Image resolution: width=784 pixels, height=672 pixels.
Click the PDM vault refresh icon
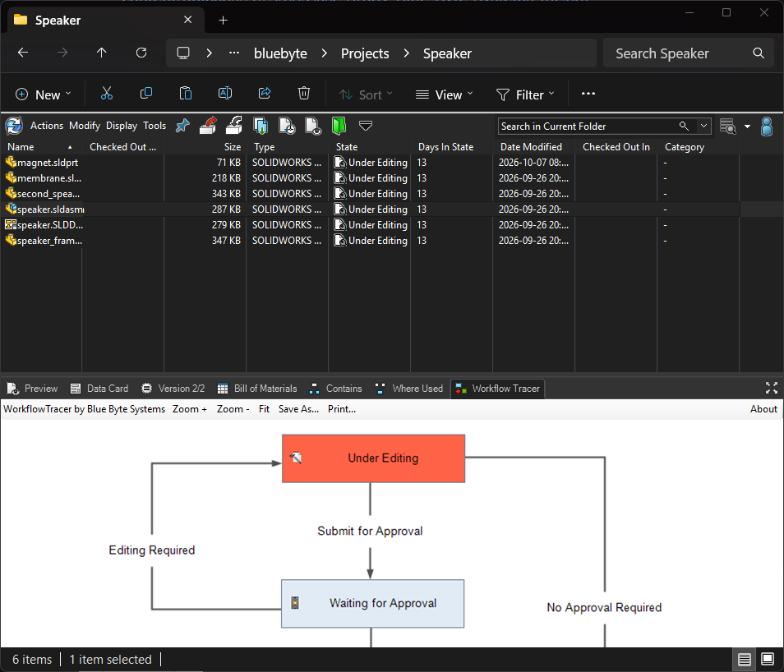coord(14,126)
